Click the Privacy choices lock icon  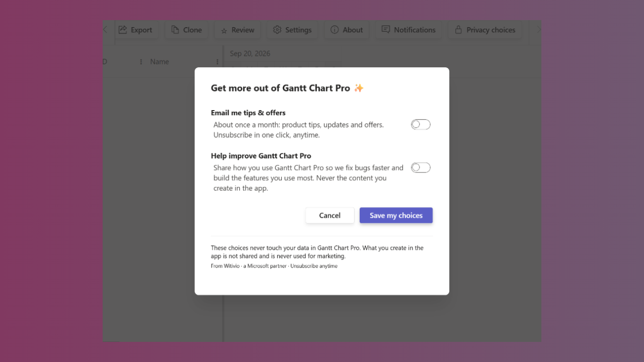point(458,30)
